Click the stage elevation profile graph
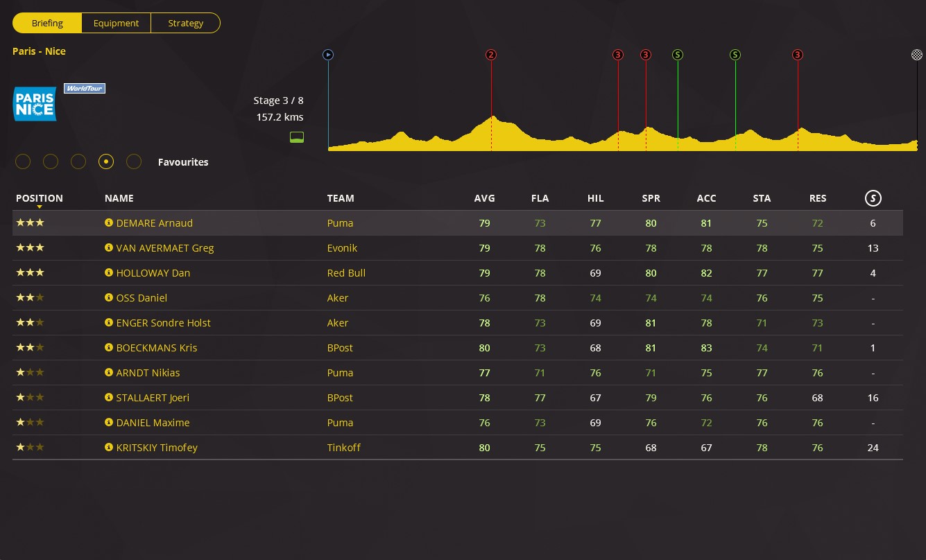 click(623, 133)
